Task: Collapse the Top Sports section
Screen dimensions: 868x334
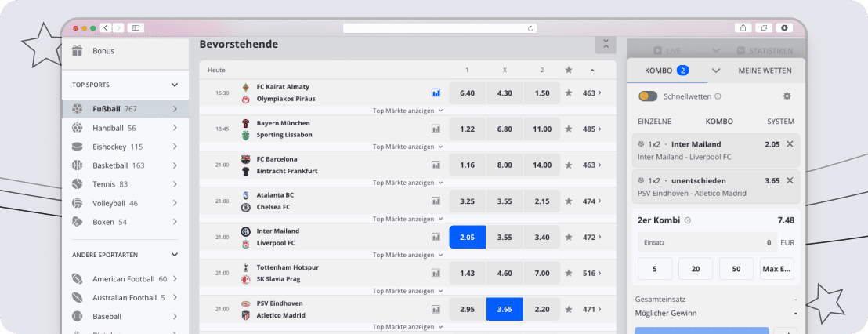Action: coord(175,85)
